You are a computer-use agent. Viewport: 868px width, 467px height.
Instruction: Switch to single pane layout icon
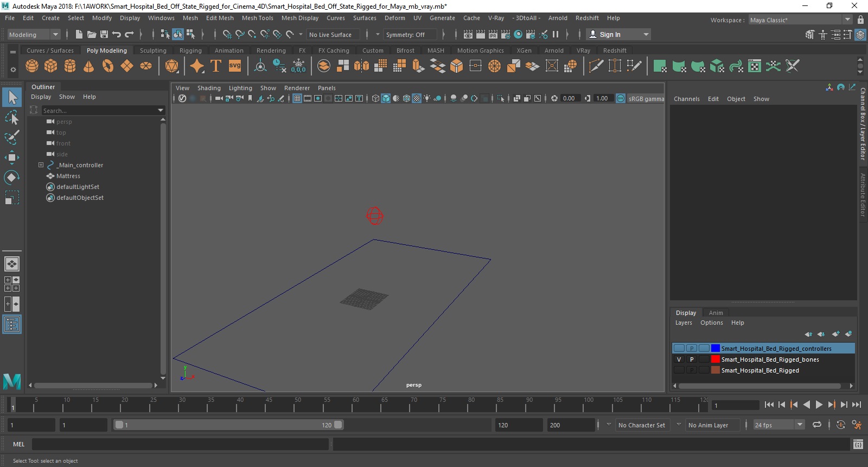coord(12,264)
